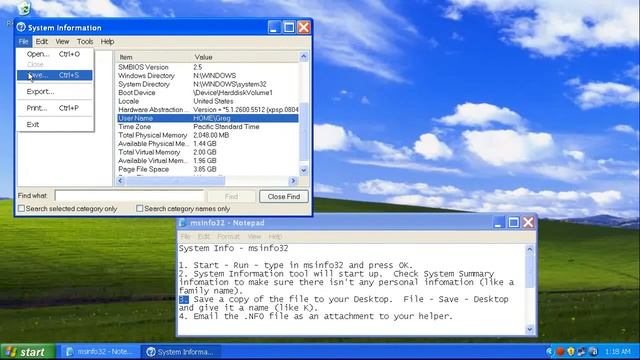The height and width of the screenshot is (360, 640).
Task: Select the 'User Name' row
Action: pyautogui.click(x=207, y=118)
